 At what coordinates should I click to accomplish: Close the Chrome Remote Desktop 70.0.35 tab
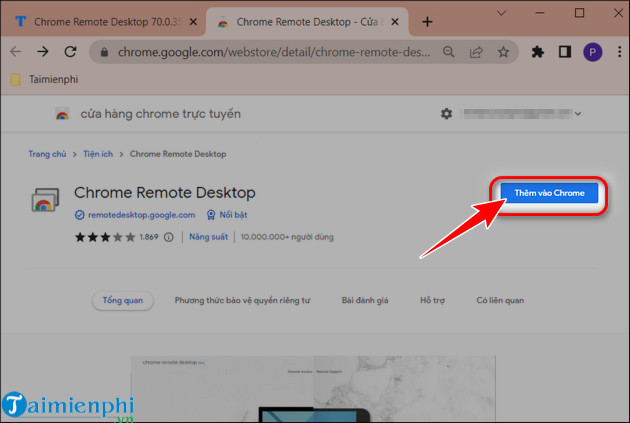193,22
